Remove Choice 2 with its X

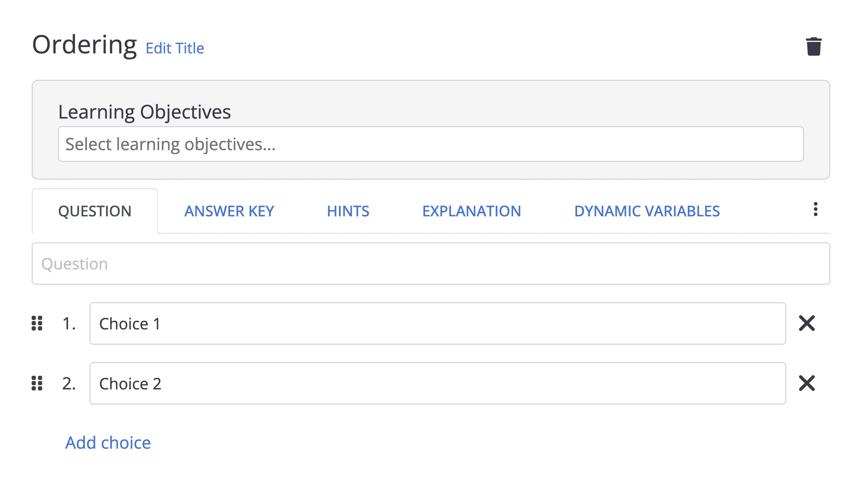(807, 383)
